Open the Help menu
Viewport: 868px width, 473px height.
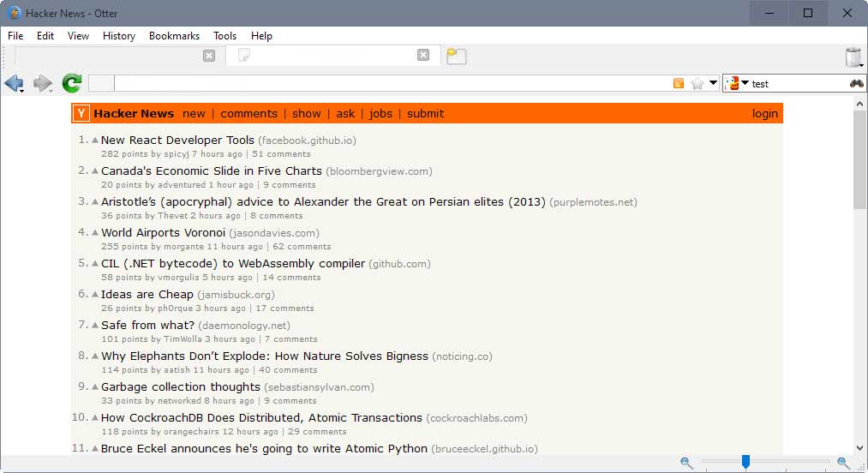pyautogui.click(x=261, y=35)
